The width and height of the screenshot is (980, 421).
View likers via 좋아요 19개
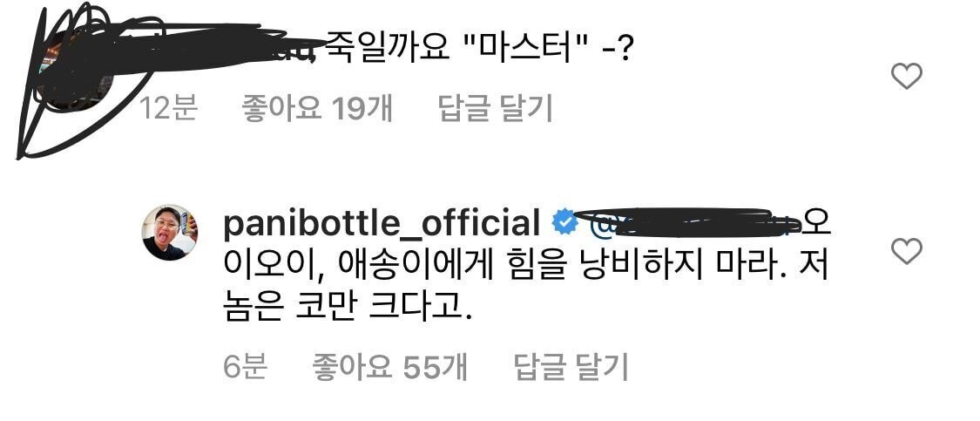click(x=317, y=109)
